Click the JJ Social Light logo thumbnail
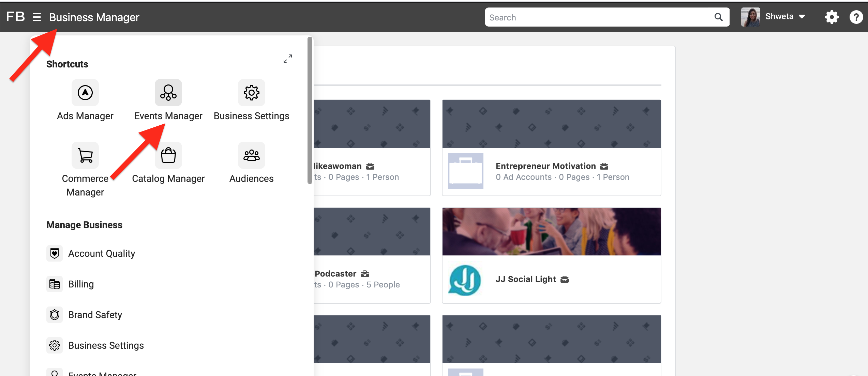 (465, 280)
